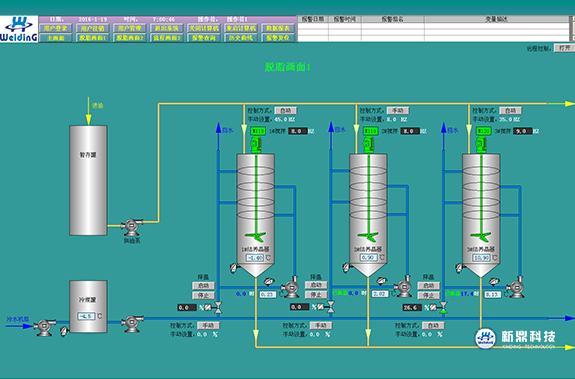Click 停止 cooling button for 2# crystallizer
Screen dimensions: 575x379
tap(316, 295)
